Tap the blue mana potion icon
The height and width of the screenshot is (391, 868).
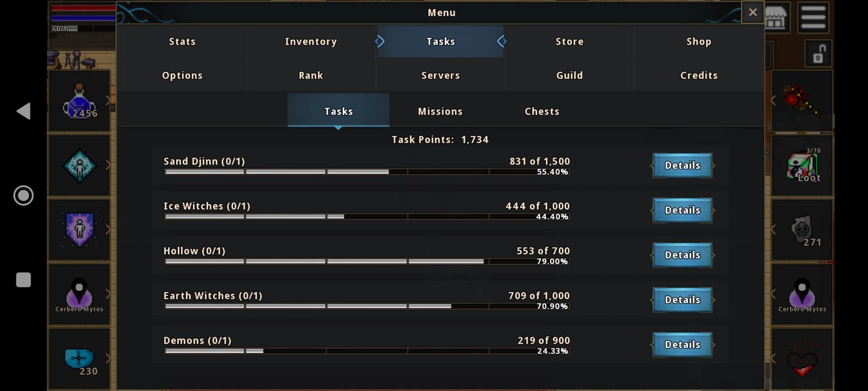coord(79,101)
